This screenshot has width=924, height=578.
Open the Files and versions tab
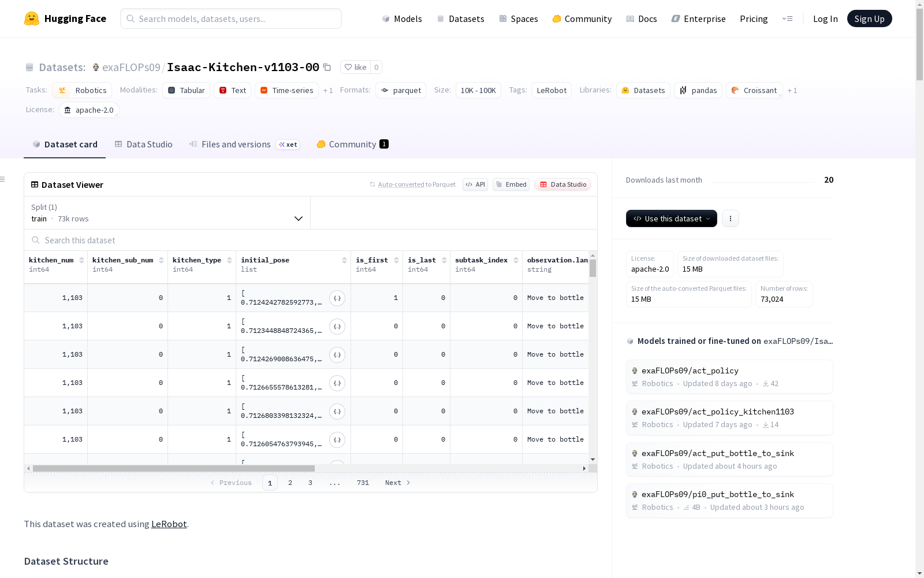coord(244,144)
